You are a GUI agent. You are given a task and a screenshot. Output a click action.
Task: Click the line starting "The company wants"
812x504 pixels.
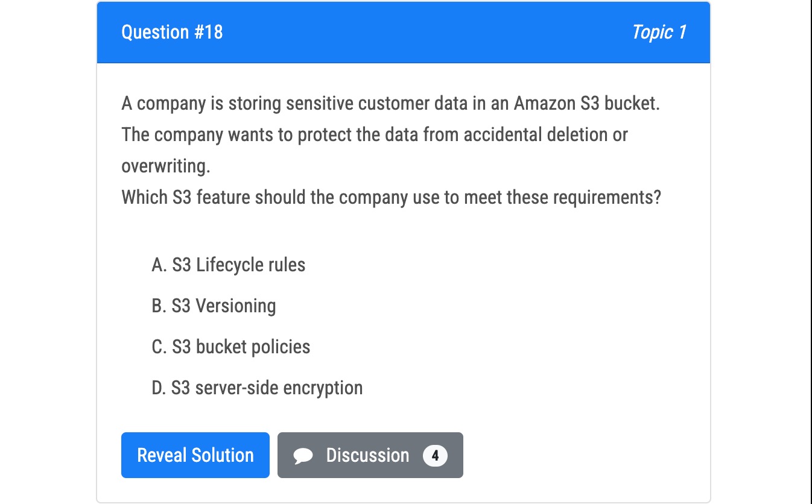[x=375, y=134]
